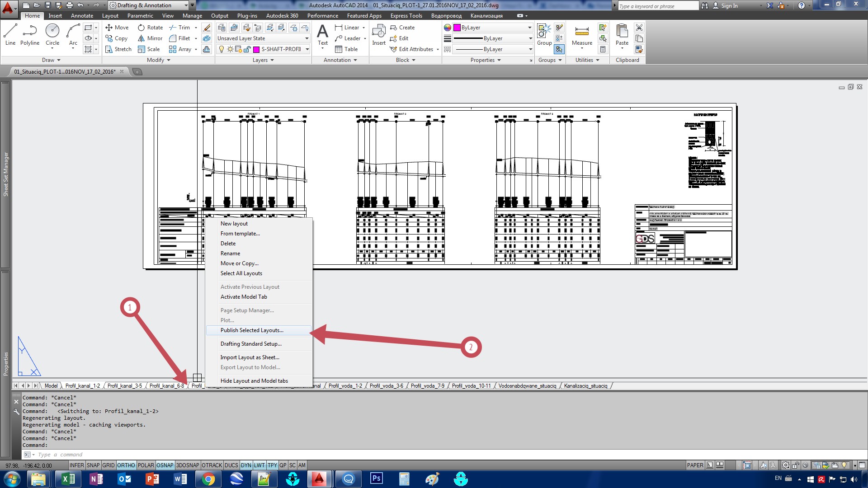This screenshot has width=868, height=488.
Task: Select the Polyline tool
Action: pyautogui.click(x=30, y=35)
